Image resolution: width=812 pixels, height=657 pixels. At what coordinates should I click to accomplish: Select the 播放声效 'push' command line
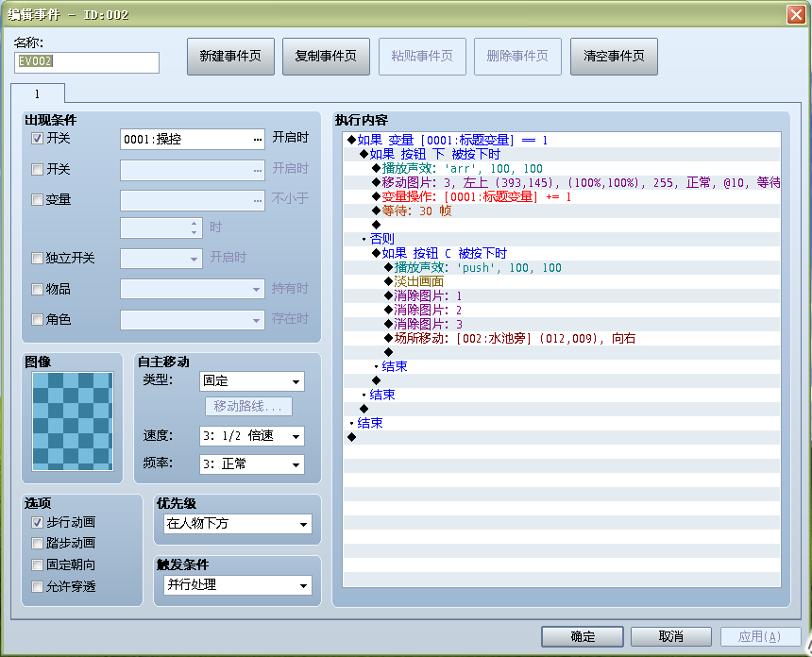pos(562,268)
